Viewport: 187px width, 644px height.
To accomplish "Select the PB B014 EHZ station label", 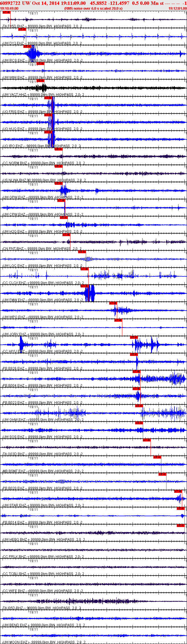I will pyautogui.click(x=42, y=523).
